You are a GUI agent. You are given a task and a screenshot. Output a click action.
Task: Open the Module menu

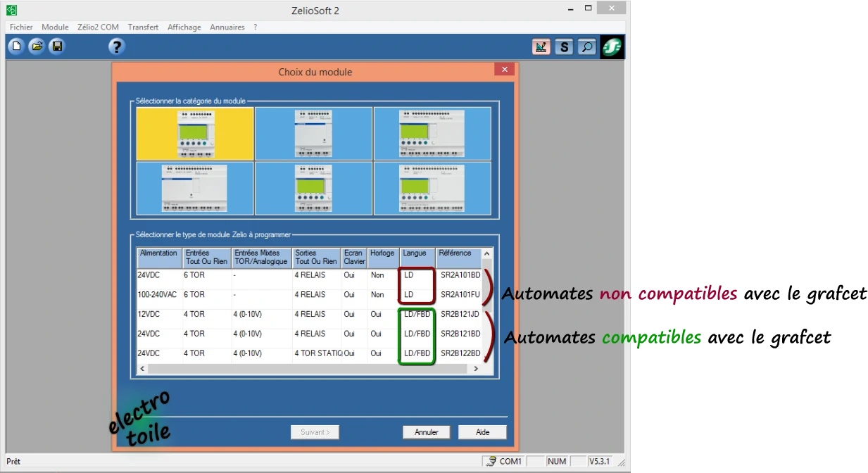(x=55, y=27)
